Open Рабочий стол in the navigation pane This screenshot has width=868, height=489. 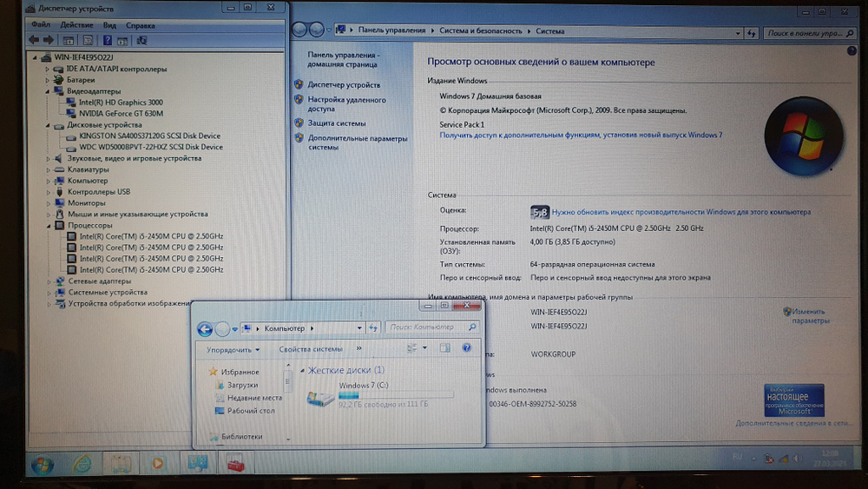point(251,411)
